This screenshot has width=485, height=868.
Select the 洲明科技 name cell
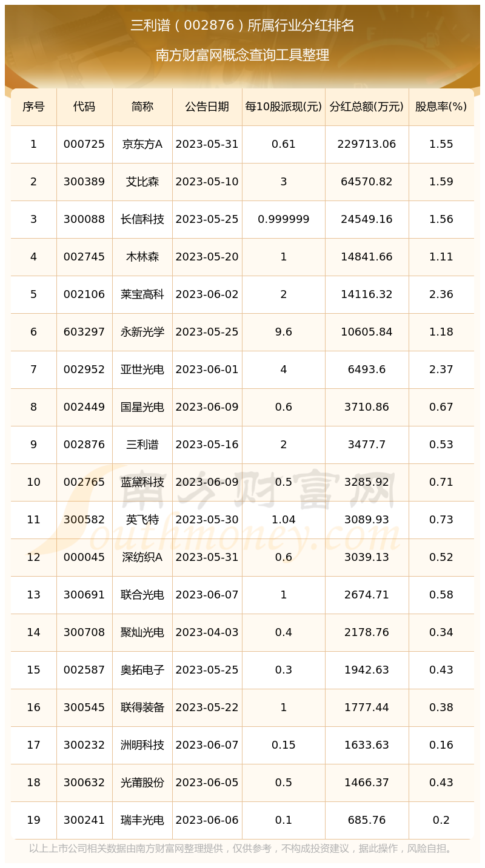pyautogui.click(x=142, y=745)
